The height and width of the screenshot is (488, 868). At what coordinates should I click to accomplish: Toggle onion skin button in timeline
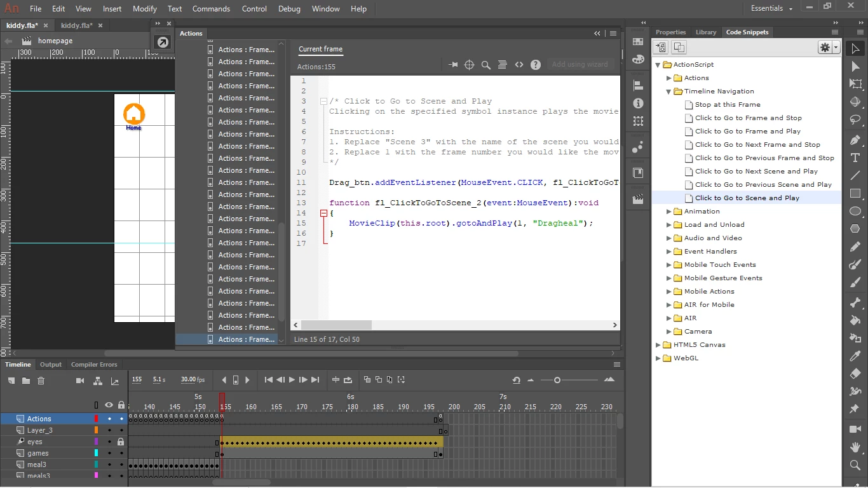point(367,380)
